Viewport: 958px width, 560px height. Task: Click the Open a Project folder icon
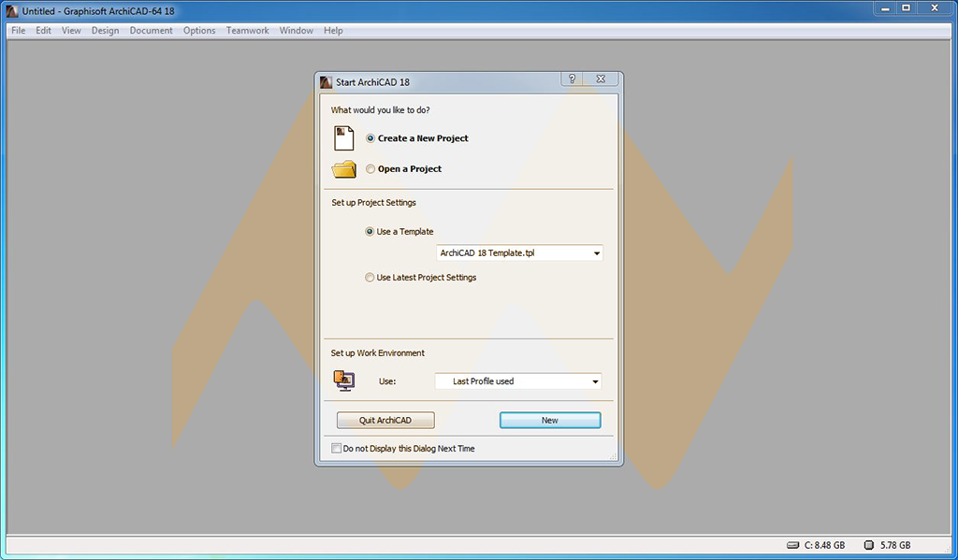[343, 168]
